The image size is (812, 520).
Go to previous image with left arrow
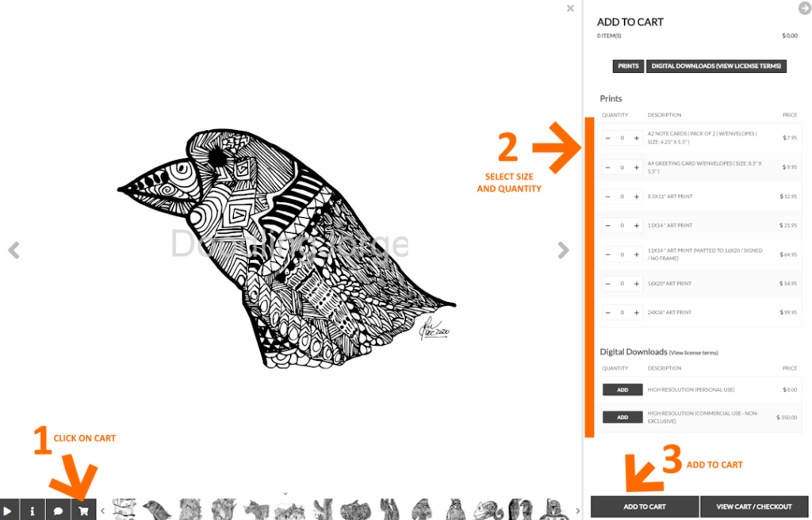14,250
